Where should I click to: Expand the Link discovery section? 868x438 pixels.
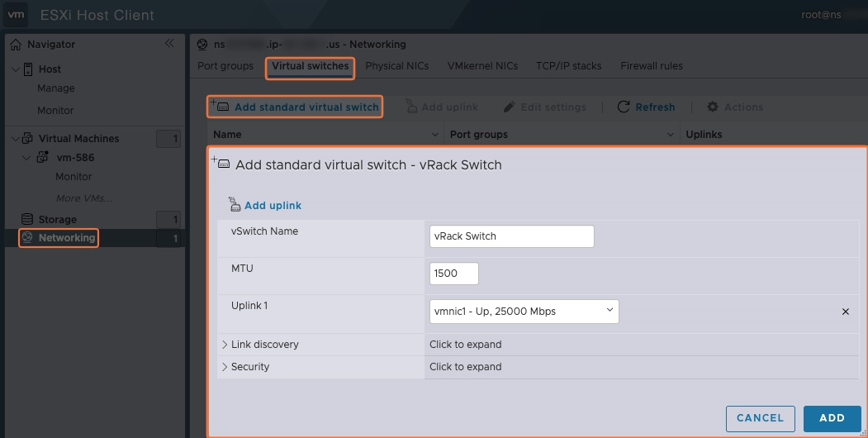pyautogui.click(x=225, y=345)
